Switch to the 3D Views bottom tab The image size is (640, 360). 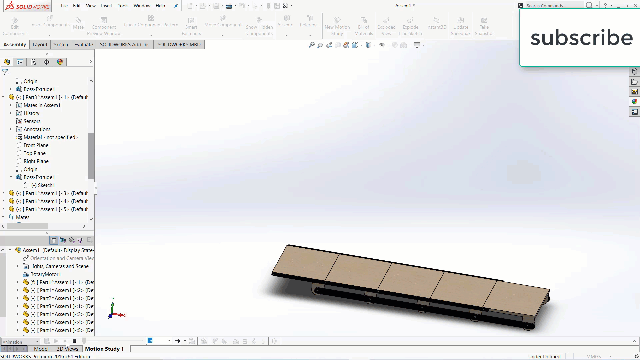pos(67,349)
